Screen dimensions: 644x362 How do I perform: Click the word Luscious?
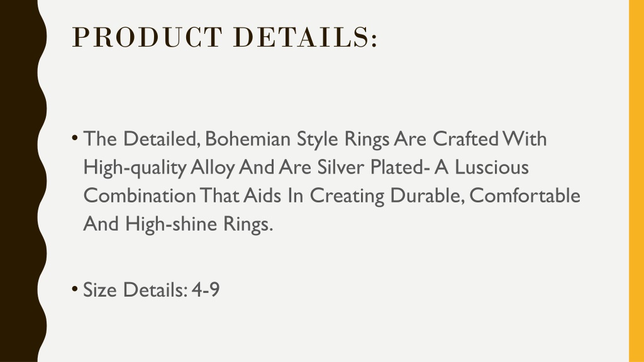click(491, 167)
